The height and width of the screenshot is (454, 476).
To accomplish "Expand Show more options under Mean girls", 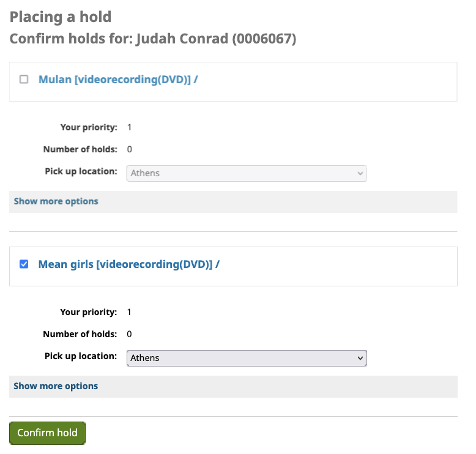I will (x=56, y=386).
